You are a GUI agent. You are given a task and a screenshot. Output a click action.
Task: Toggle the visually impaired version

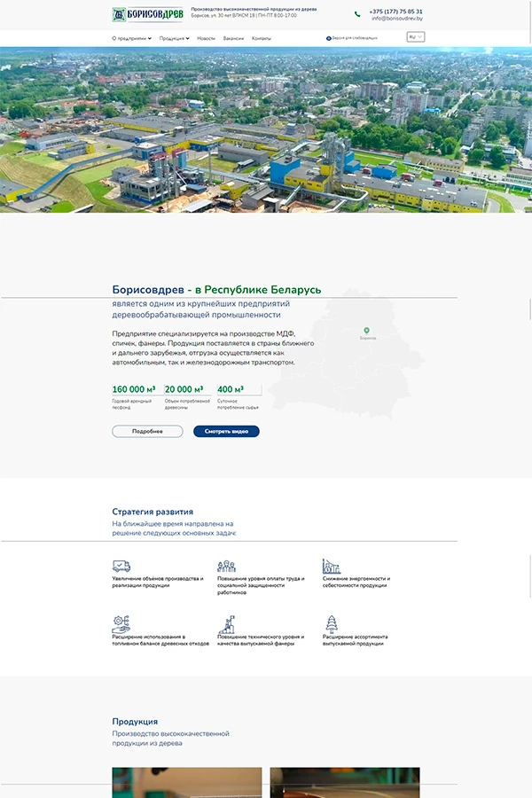click(x=351, y=38)
